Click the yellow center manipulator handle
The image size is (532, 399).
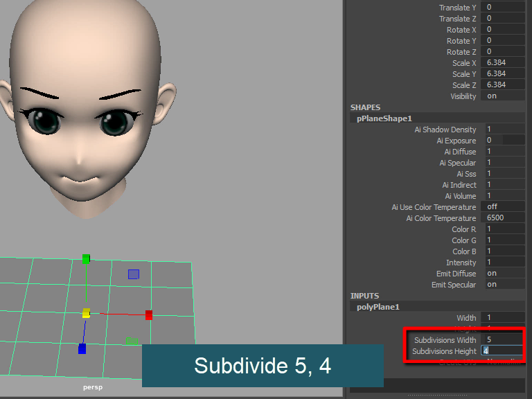pyautogui.click(x=86, y=314)
